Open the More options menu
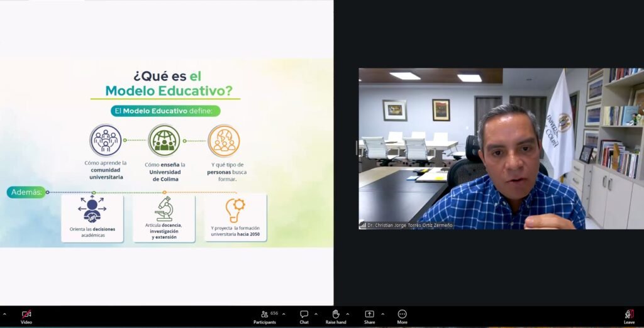 click(402, 317)
